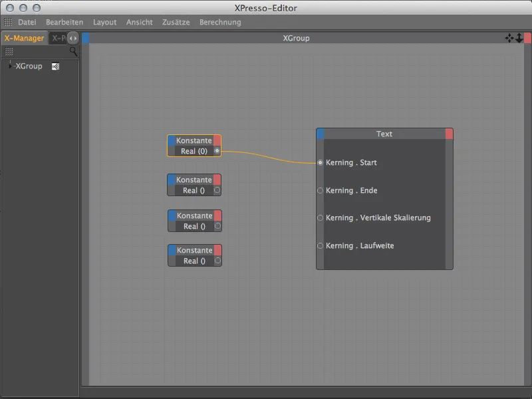
Task: Click the XGroup blue input ports corner
Action: [x=86, y=38]
